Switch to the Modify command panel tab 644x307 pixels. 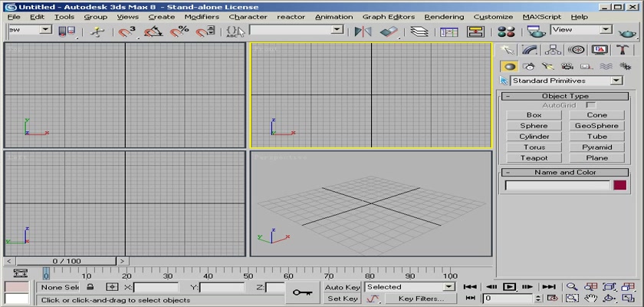coord(530,50)
